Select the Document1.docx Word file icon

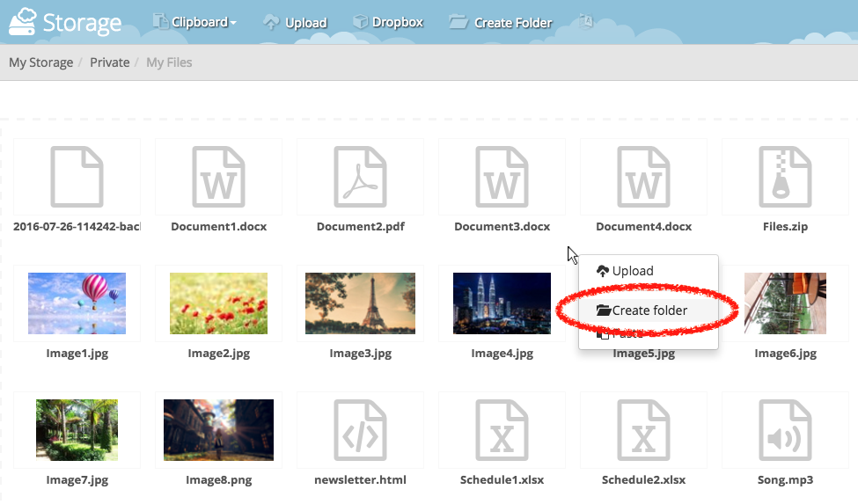[x=218, y=178]
